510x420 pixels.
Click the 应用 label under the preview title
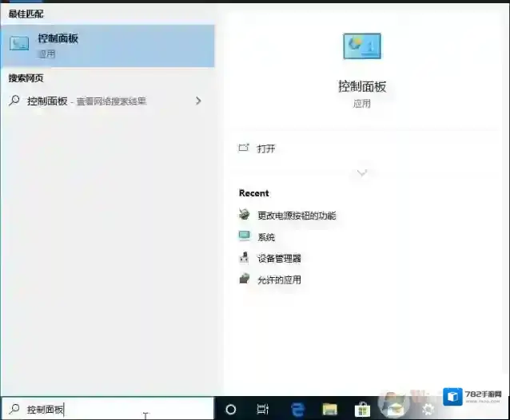(362, 104)
